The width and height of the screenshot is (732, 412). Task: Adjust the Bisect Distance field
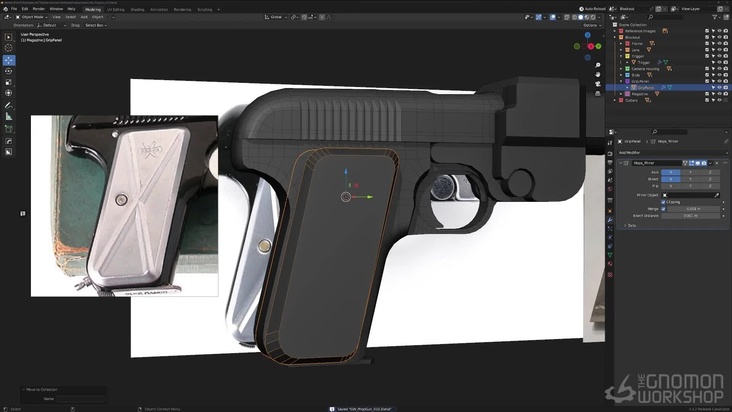[690, 216]
